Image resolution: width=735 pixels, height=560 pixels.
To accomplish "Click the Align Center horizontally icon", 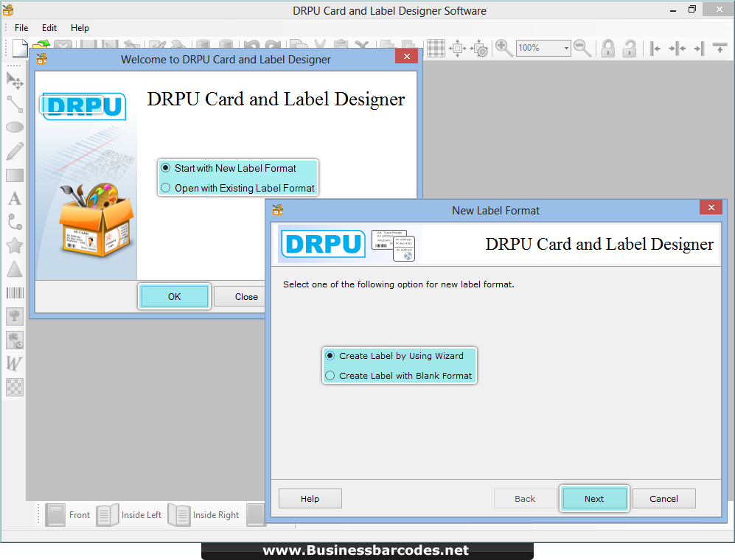I will 677,48.
